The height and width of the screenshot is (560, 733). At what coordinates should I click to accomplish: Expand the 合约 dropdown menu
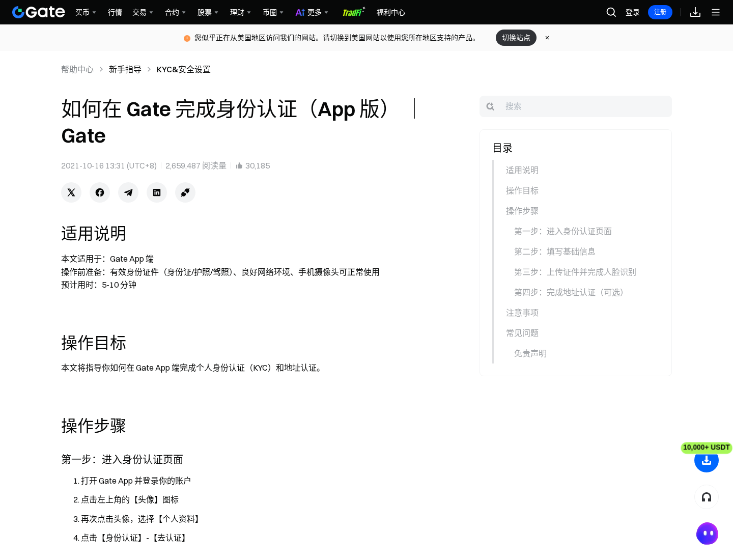click(x=175, y=12)
